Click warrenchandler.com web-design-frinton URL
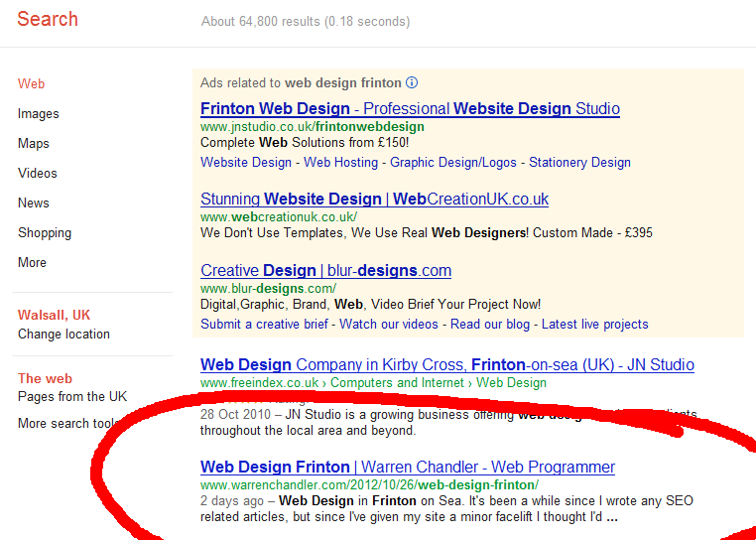Viewport: 756px width, 540px height. click(x=369, y=485)
